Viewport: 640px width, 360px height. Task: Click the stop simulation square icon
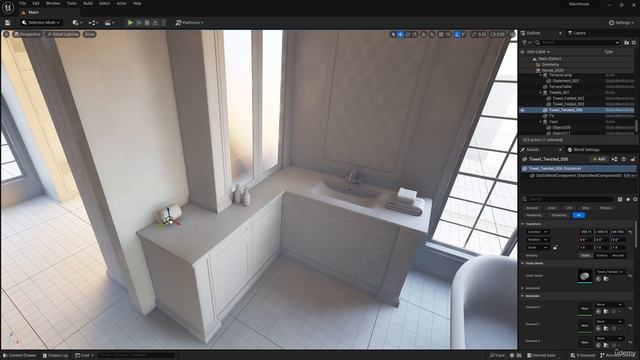[x=147, y=23]
